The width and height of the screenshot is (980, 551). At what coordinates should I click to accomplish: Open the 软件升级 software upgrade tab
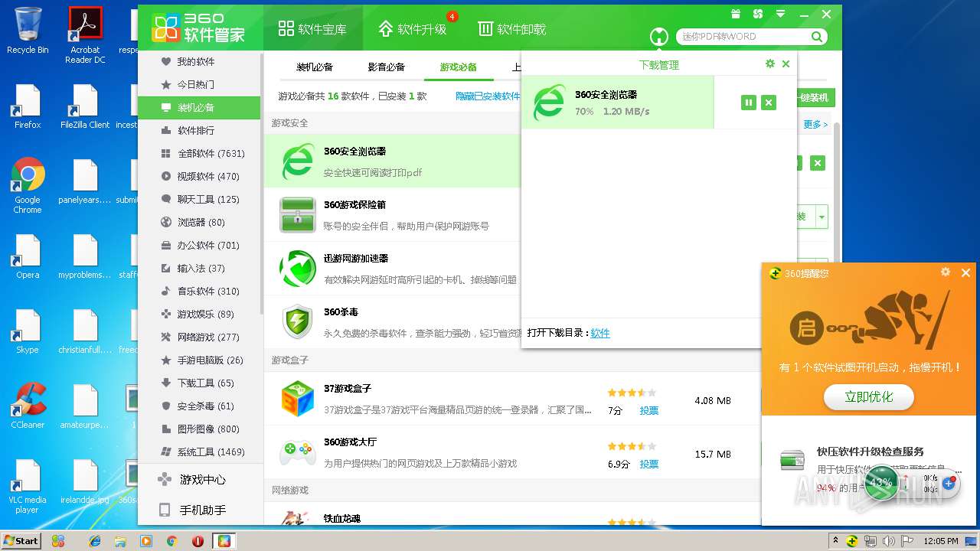[x=413, y=29]
